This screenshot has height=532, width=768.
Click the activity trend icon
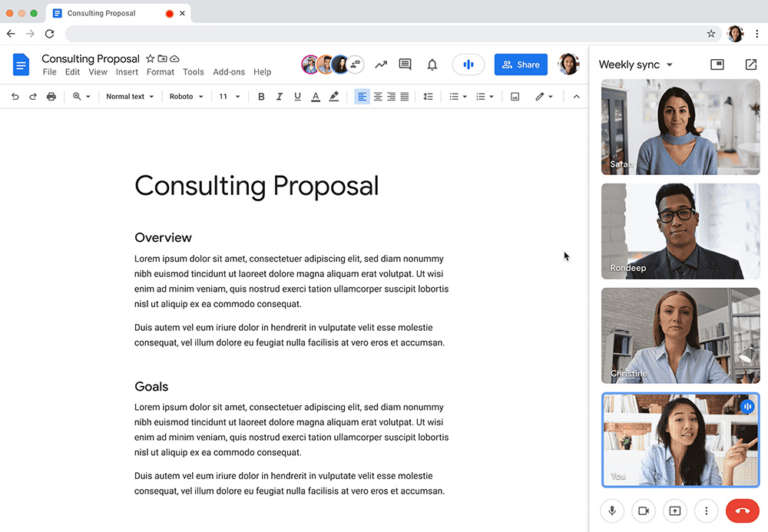(x=380, y=65)
